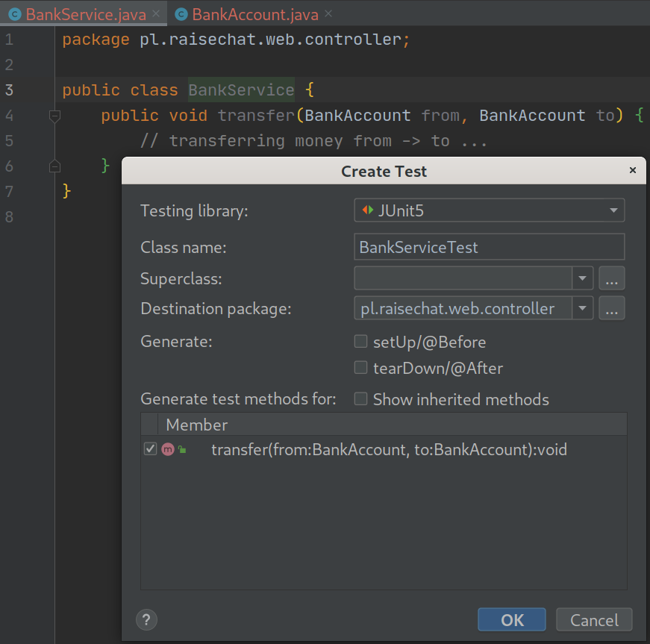Click the gutter icon at the closing brace

(x=54, y=166)
